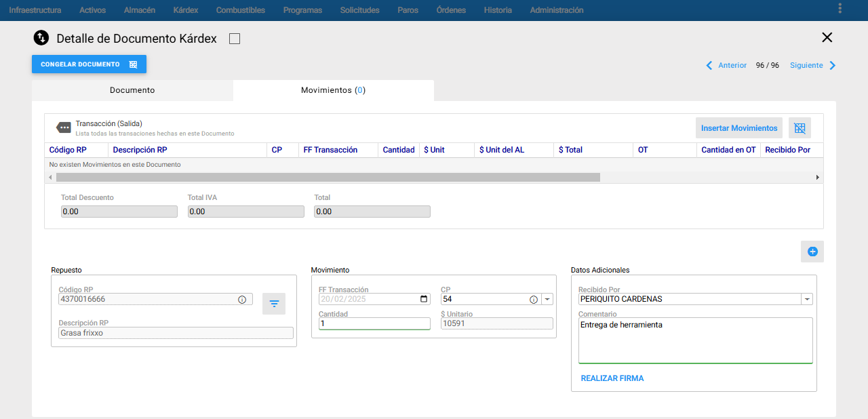Click the Código RP input field

point(155,299)
